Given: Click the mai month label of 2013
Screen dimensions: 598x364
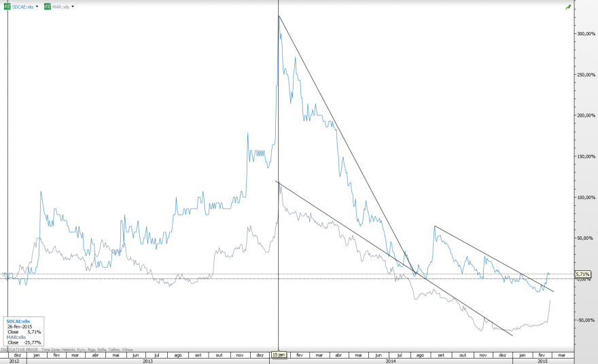Looking at the screenshot, I should pos(116,355).
